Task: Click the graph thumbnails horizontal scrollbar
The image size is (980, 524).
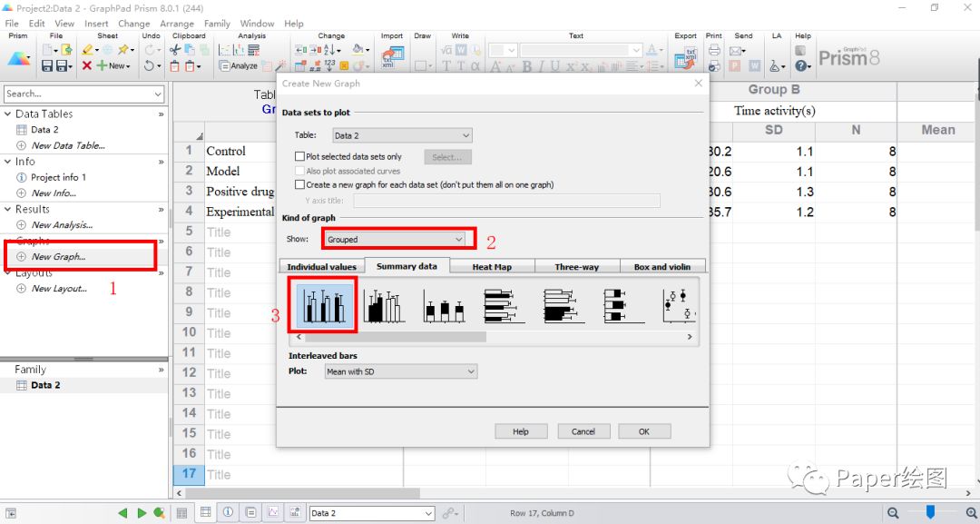Action: pos(395,337)
